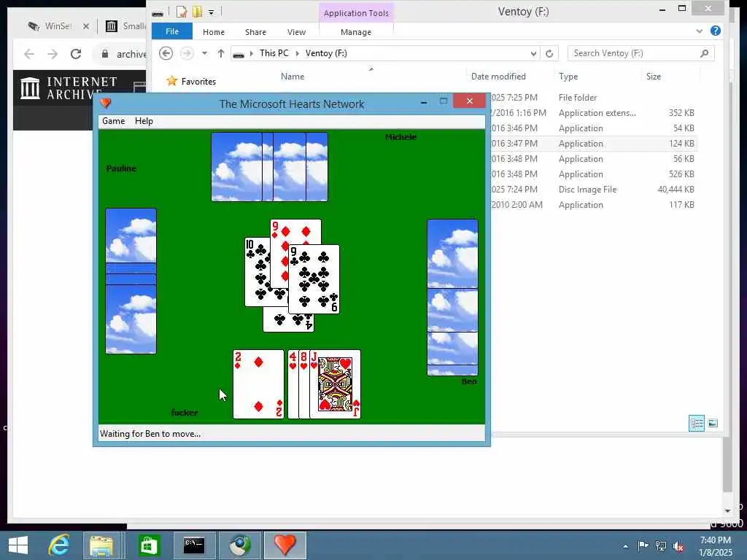Click the Search Ventoy (F:) field
The image size is (747, 560).
point(640,53)
